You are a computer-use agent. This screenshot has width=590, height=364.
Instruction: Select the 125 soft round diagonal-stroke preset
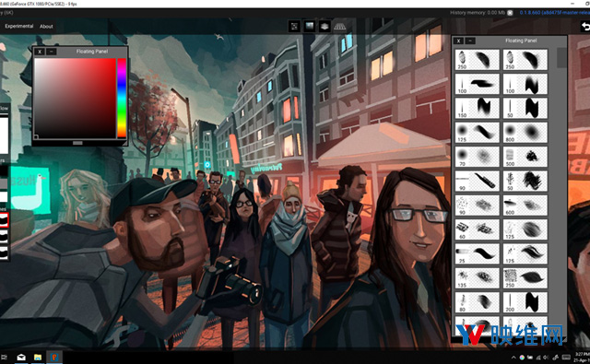[x=478, y=132]
